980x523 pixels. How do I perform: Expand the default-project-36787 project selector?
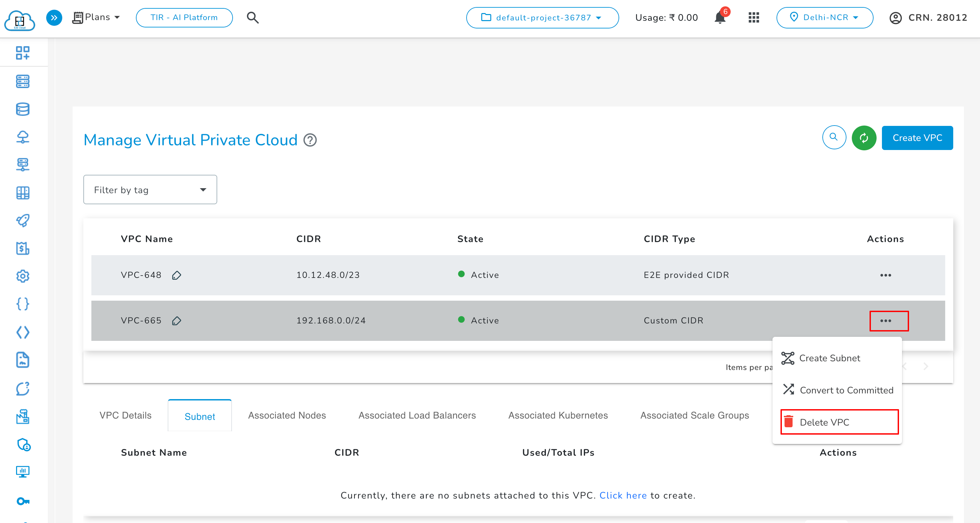click(x=542, y=17)
